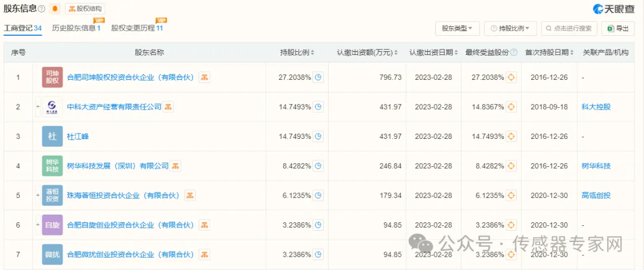The height and width of the screenshot is (270, 644).
Task: Switch to 历史股东信息 1 tab
Action: coord(76,29)
